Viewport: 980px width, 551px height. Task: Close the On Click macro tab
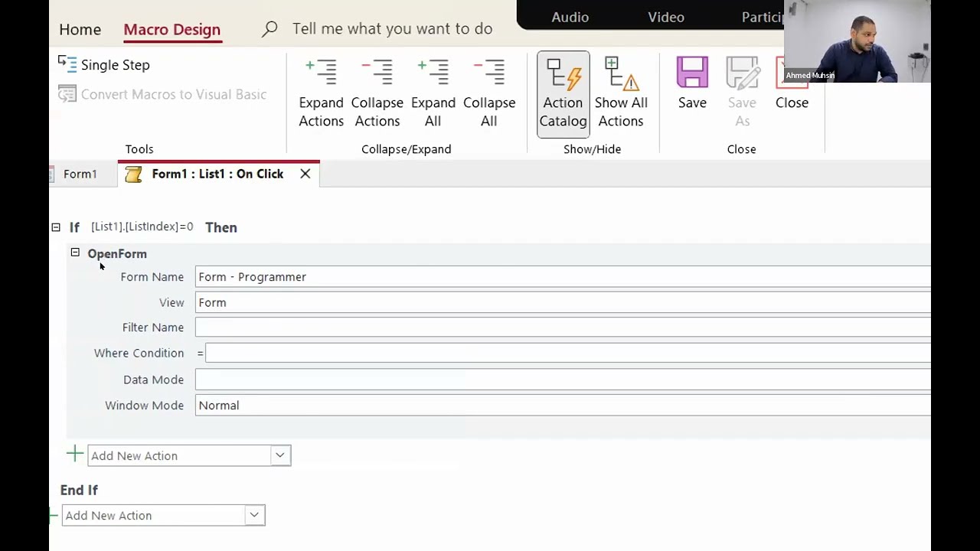point(305,174)
